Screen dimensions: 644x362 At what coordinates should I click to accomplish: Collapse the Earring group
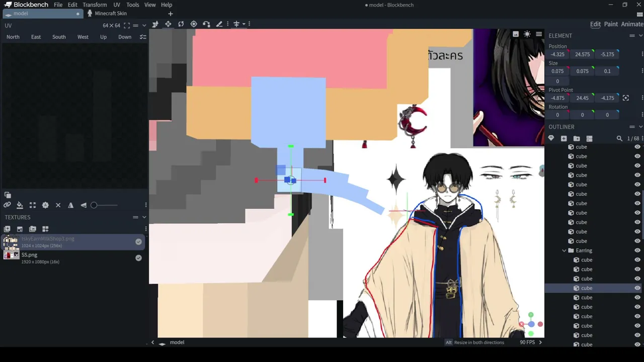[564, 250]
